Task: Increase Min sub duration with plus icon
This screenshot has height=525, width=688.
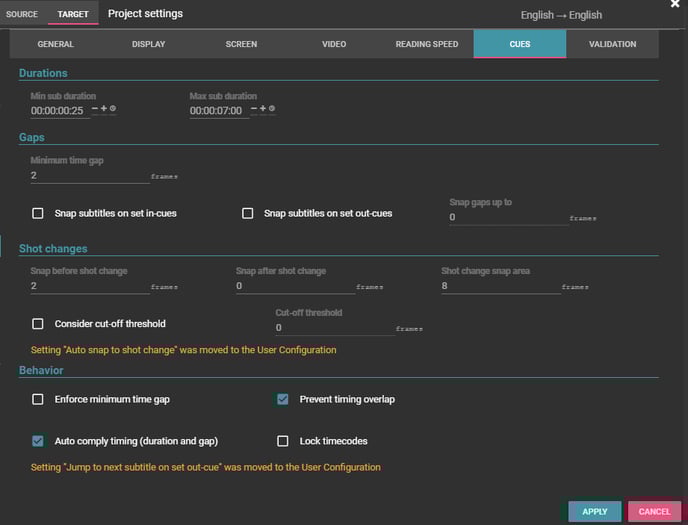Action: pyautogui.click(x=104, y=109)
